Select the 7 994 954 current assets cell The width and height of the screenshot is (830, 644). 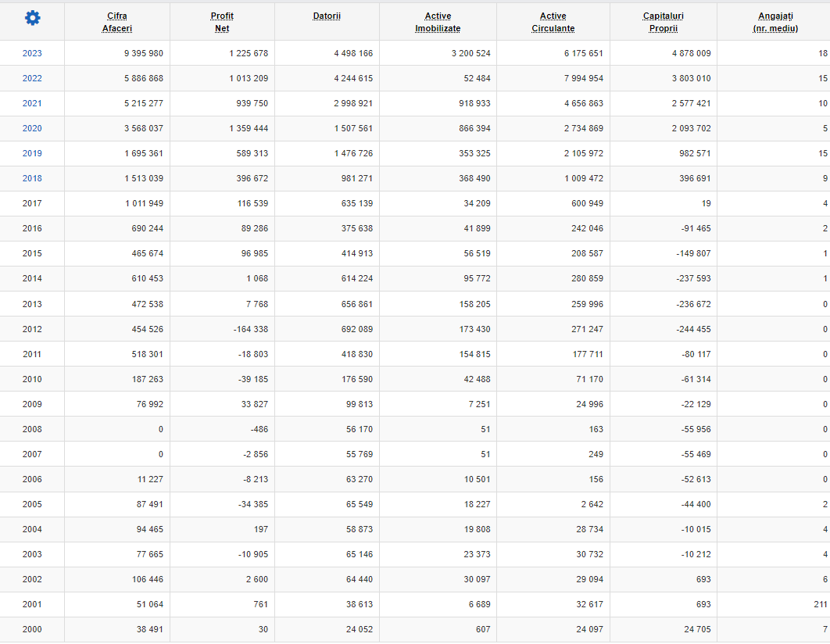pos(553,78)
